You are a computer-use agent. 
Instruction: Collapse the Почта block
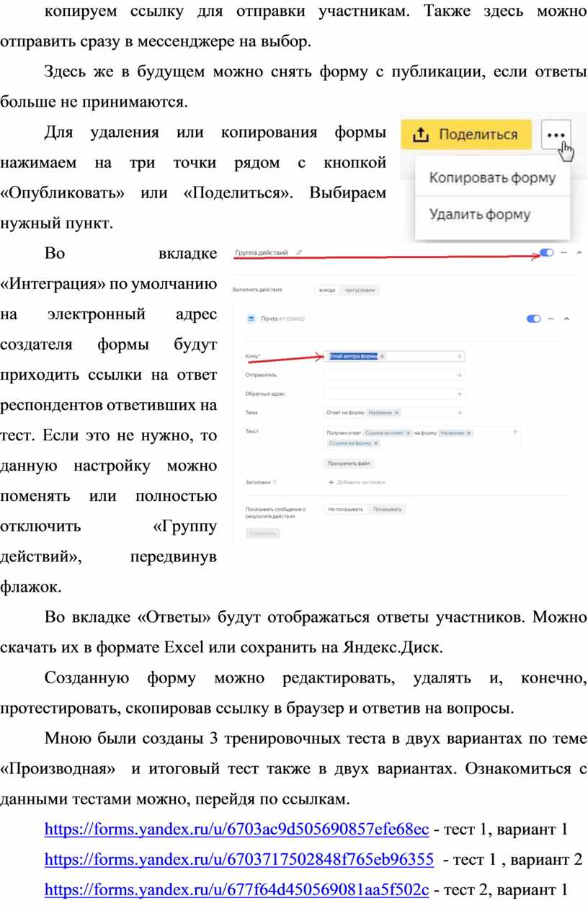(x=566, y=319)
